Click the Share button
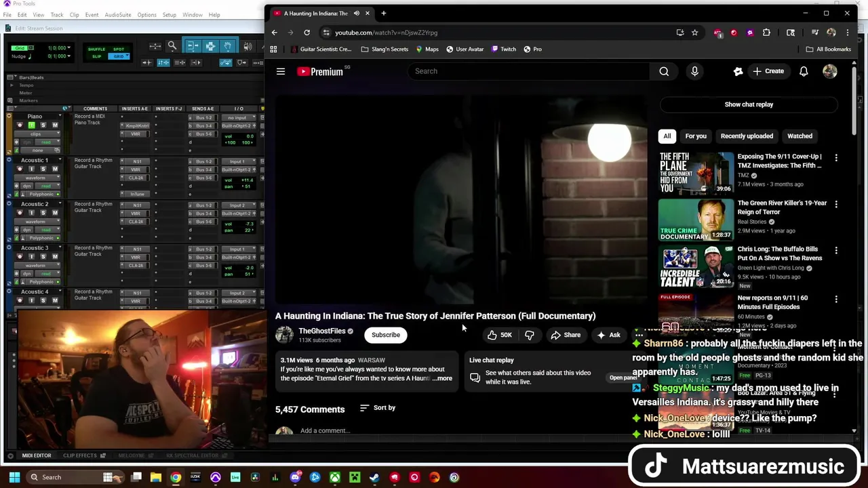 click(x=566, y=335)
